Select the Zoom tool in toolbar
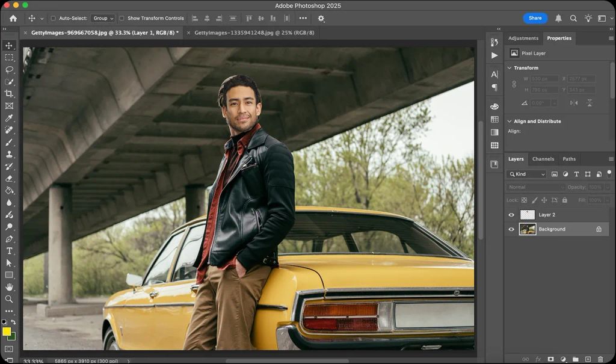Image resolution: width=616 pixels, height=364 pixels. [x=9, y=299]
